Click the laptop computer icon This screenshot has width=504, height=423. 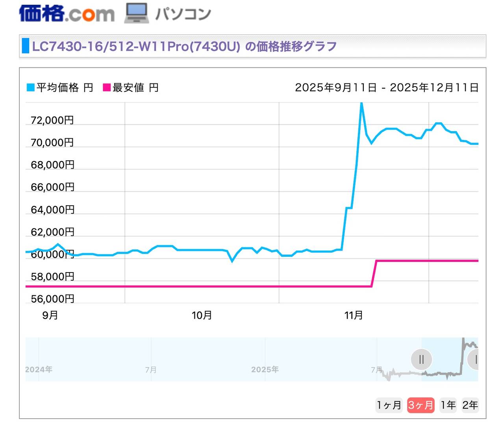click(x=136, y=13)
